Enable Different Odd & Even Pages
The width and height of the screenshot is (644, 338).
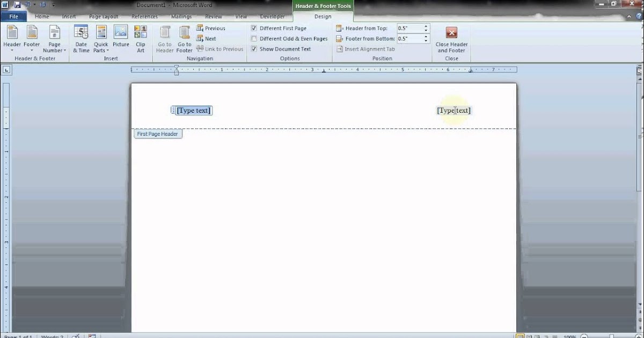(253, 38)
